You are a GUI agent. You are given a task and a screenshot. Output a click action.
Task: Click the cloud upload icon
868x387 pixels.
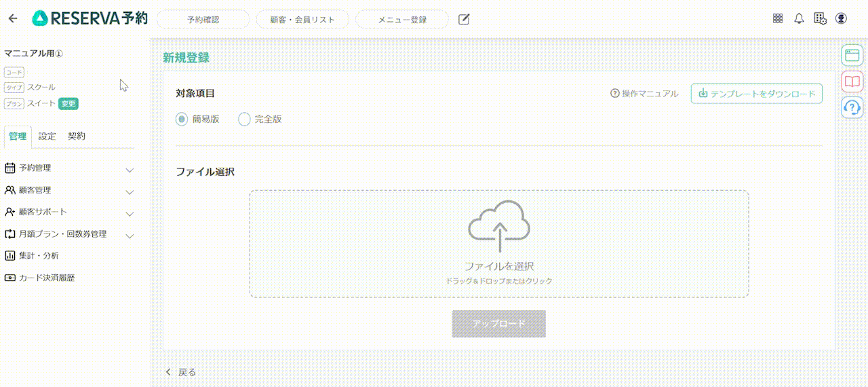[499, 227]
